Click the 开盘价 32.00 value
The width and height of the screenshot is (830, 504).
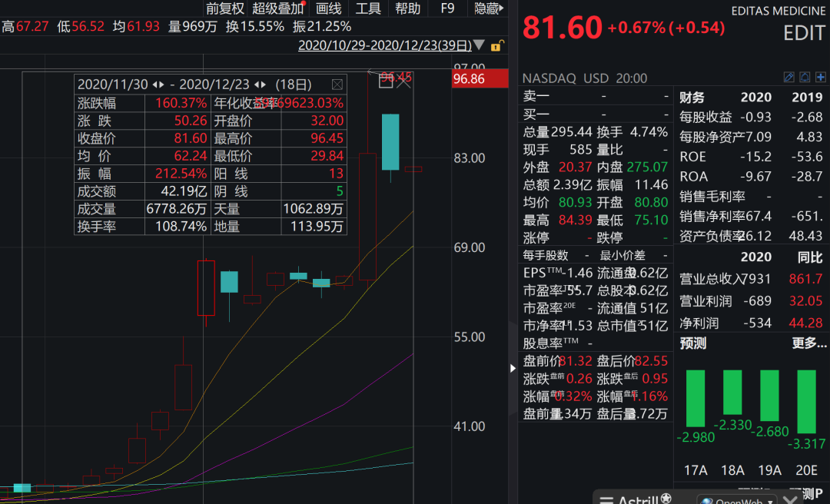click(327, 120)
